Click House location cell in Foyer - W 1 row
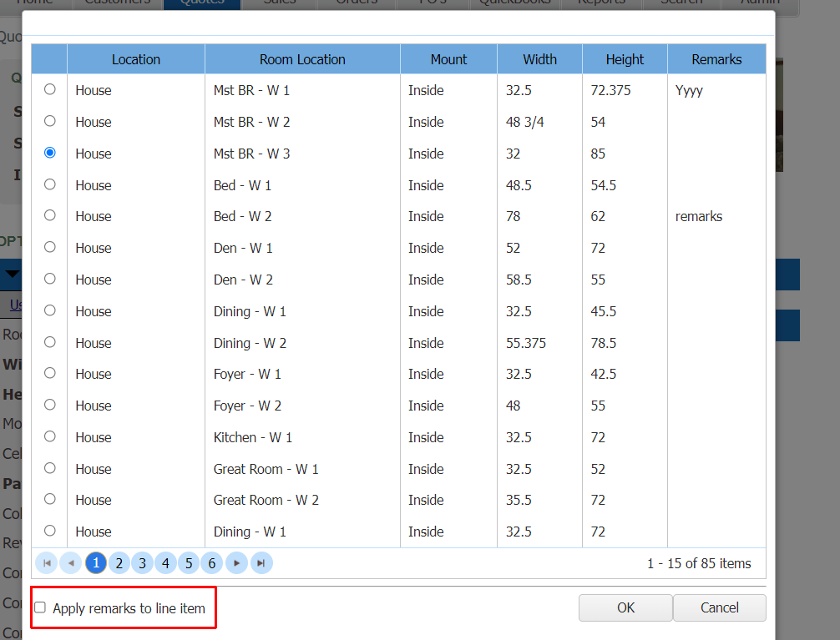This screenshot has height=640, width=840. point(136,375)
